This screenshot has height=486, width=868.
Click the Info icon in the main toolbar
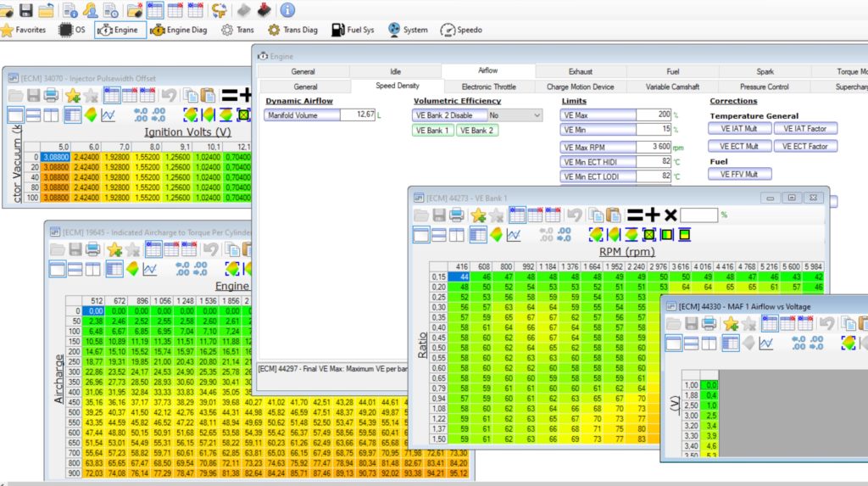coord(287,10)
